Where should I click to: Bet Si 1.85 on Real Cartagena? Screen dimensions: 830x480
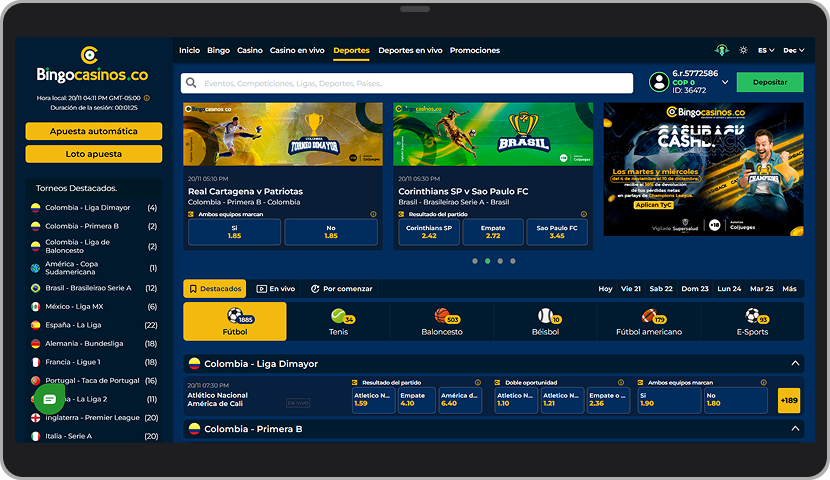[234, 232]
